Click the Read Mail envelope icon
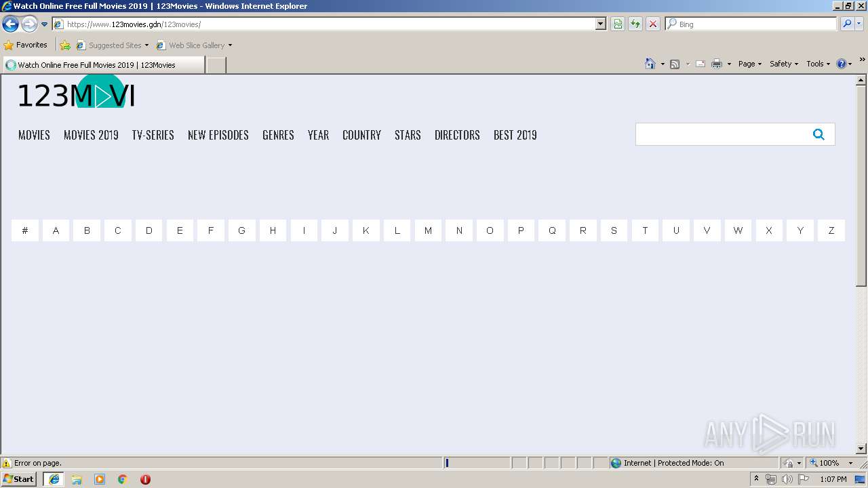 click(701, 64)
